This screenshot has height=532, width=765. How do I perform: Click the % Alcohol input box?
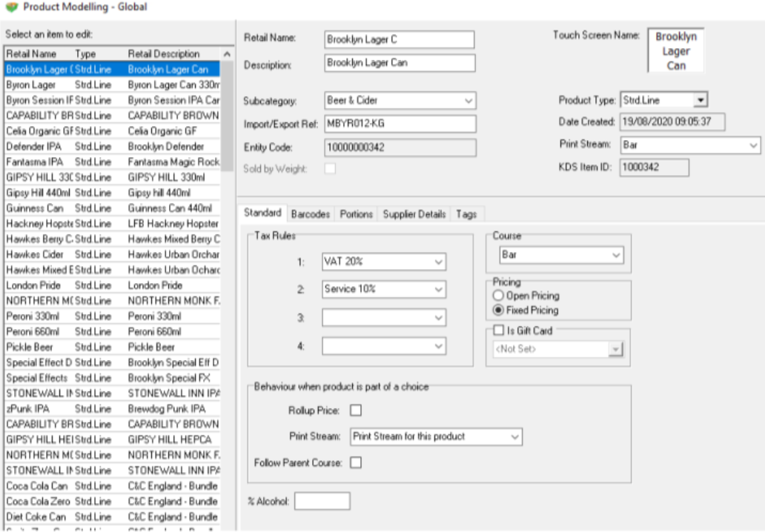coord(322,502)
